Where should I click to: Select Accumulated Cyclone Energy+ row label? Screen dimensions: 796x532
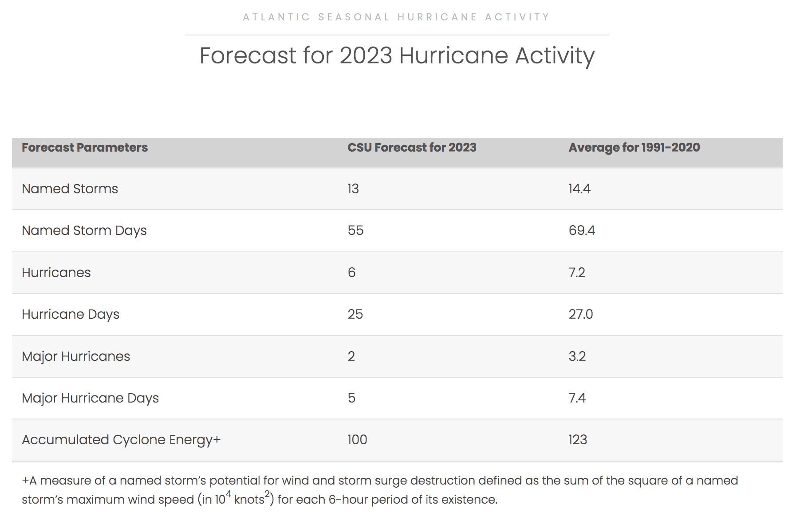tap(121, 440)
